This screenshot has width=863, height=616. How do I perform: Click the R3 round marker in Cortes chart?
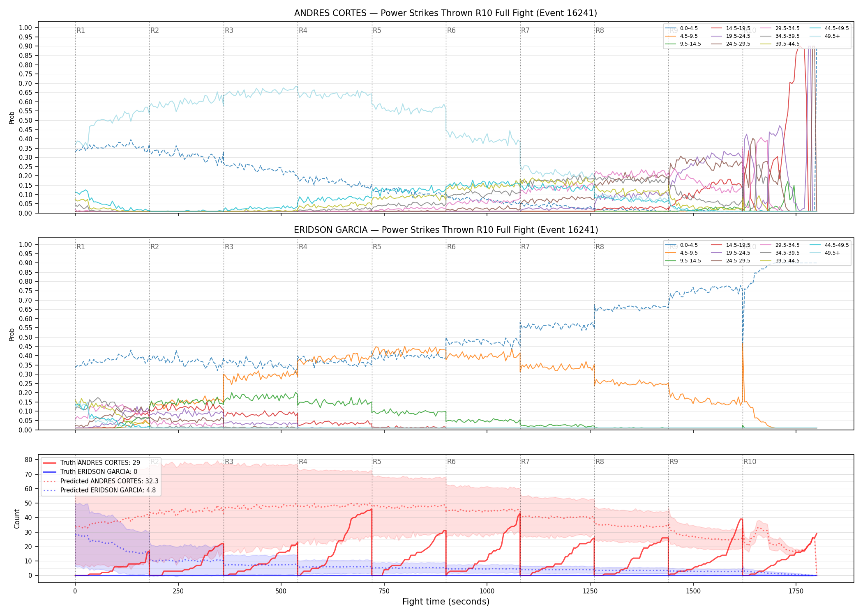[x=229, y=30]
